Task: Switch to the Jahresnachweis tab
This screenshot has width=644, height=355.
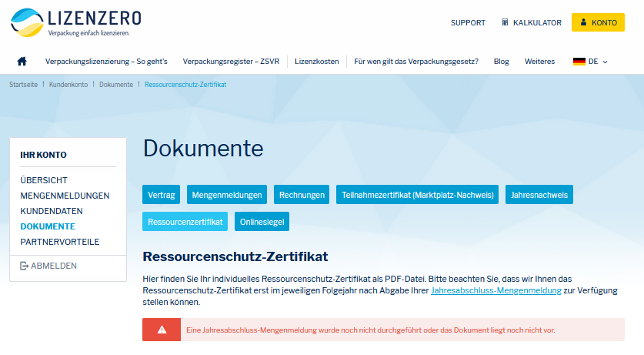Action: pos(539,194)
